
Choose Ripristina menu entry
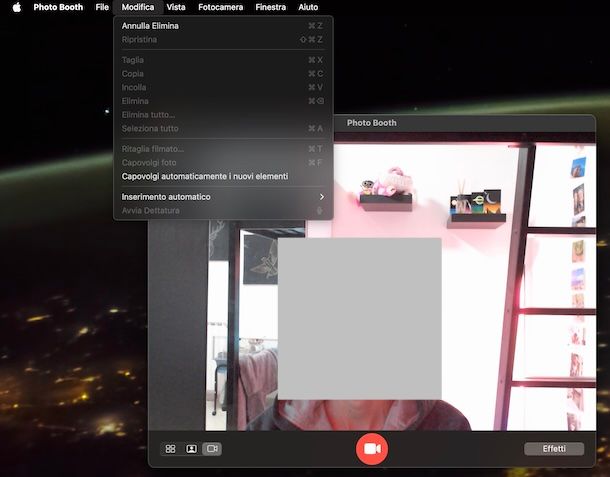223,39
